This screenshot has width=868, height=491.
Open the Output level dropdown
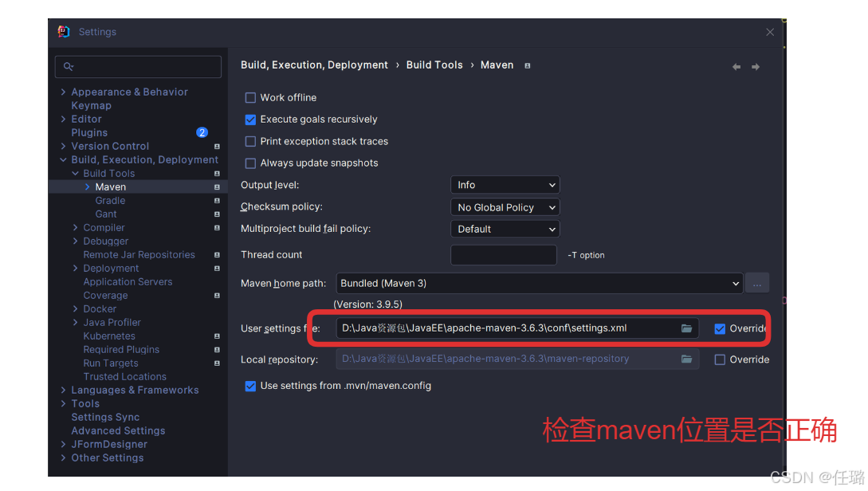(x=505, y=185)
